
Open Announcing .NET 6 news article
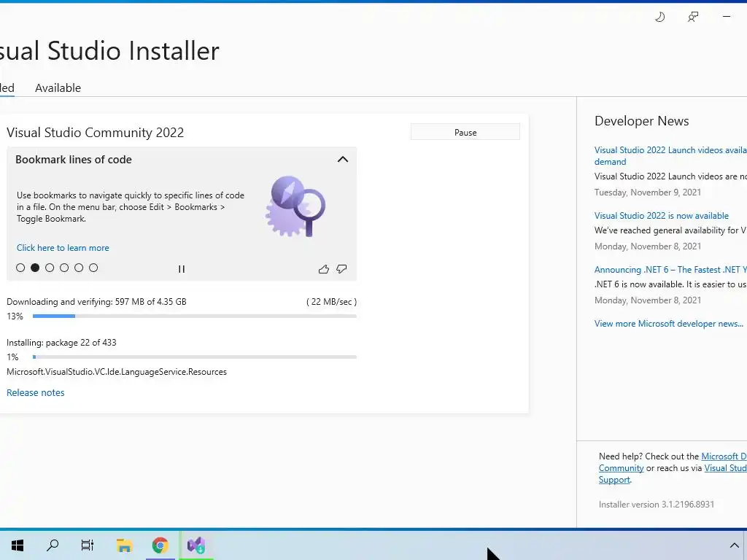[670, 270]
